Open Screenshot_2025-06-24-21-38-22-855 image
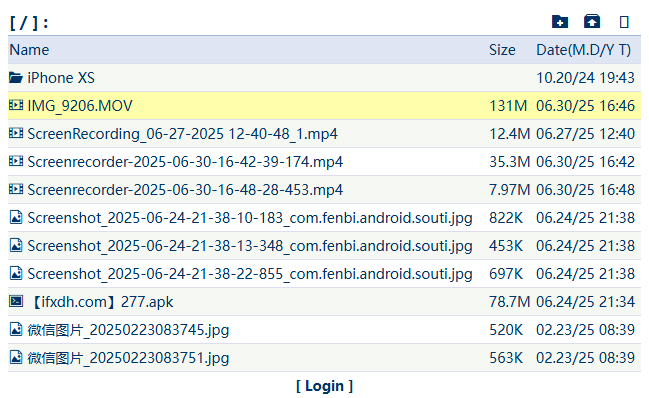 click(x=250, y=274)
